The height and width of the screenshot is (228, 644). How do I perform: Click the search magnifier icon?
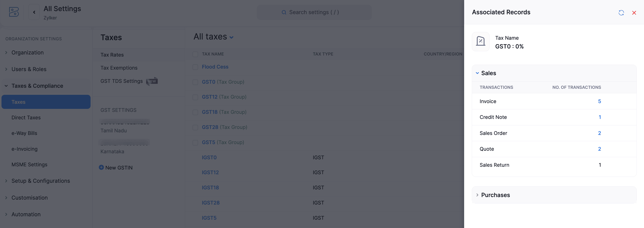coord(284,12)
